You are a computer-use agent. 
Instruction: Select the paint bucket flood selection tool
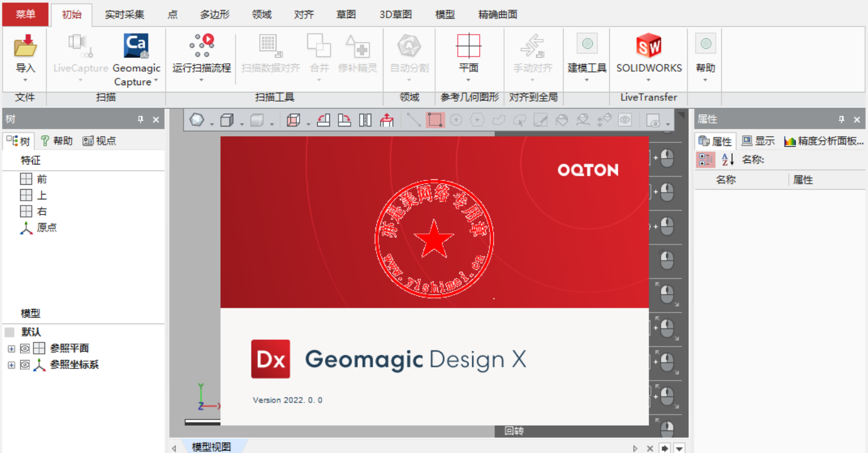(x=562, y=120)
